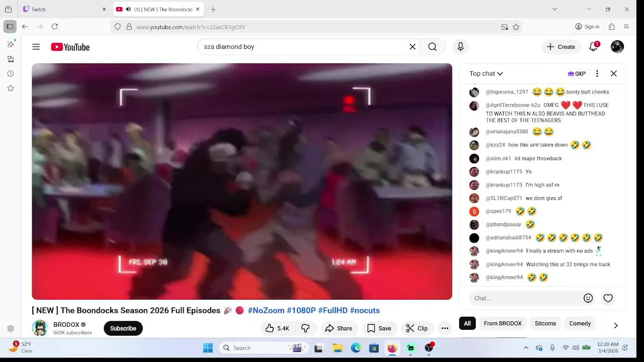Viewport: 644px width, 362px height.
Task: List all tabs dropdown
Action: pyautogui.click(x=554, y=9)
